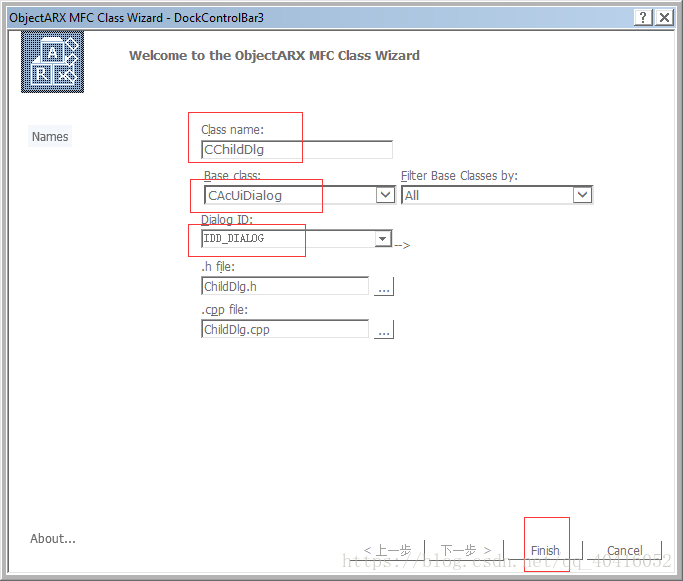Click Finish to create the class

[545, 551]
